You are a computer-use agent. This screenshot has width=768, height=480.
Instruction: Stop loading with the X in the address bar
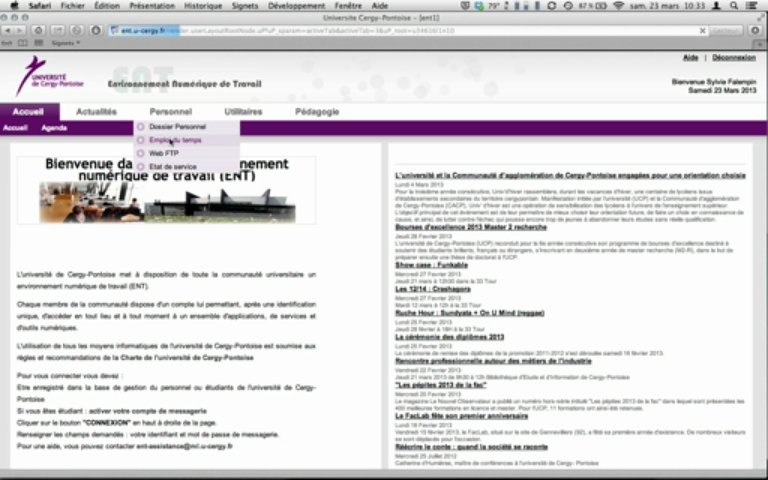[x=702, y=30]
